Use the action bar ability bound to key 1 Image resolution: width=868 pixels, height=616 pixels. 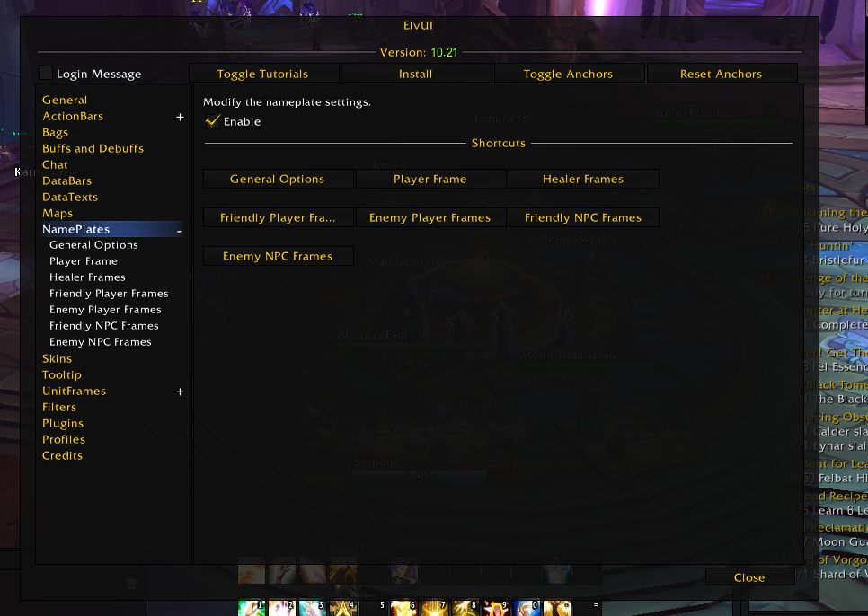tap(252, 608)
